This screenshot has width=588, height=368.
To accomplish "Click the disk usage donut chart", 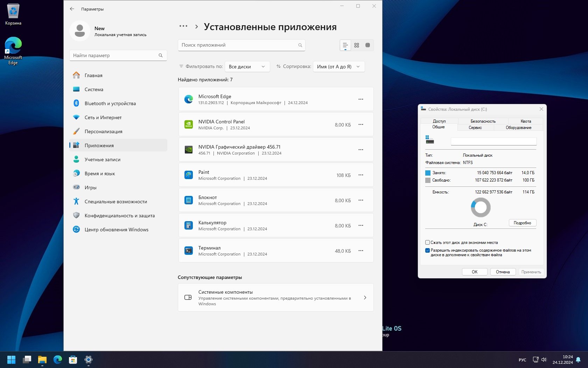I will [481, 207].
